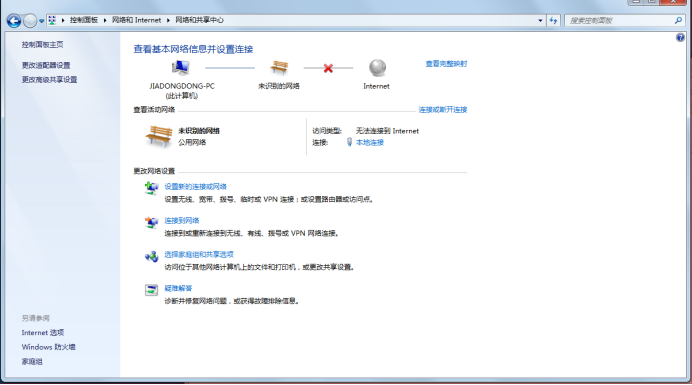Expand the address bar history dropdown arrow
The width and height of the screenshot is (692, 385).
(540, 20)
